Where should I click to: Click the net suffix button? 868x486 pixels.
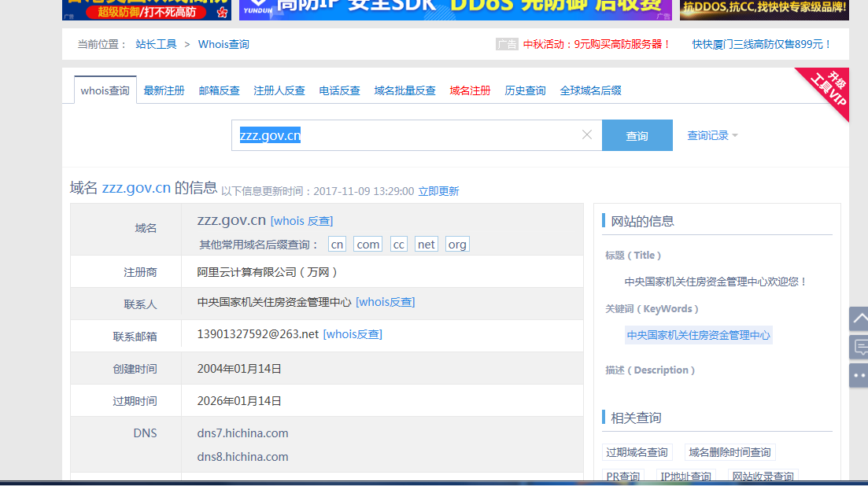(427, 245)
